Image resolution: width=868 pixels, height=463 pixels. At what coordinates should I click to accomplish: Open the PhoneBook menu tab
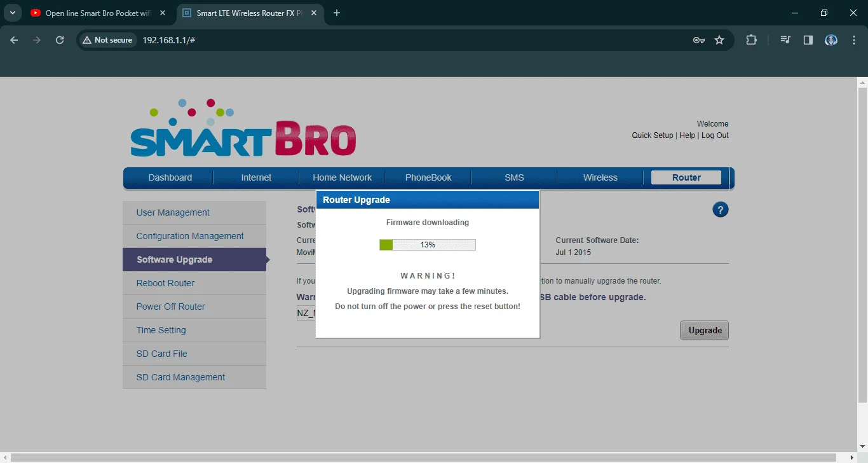coord(428,177)
